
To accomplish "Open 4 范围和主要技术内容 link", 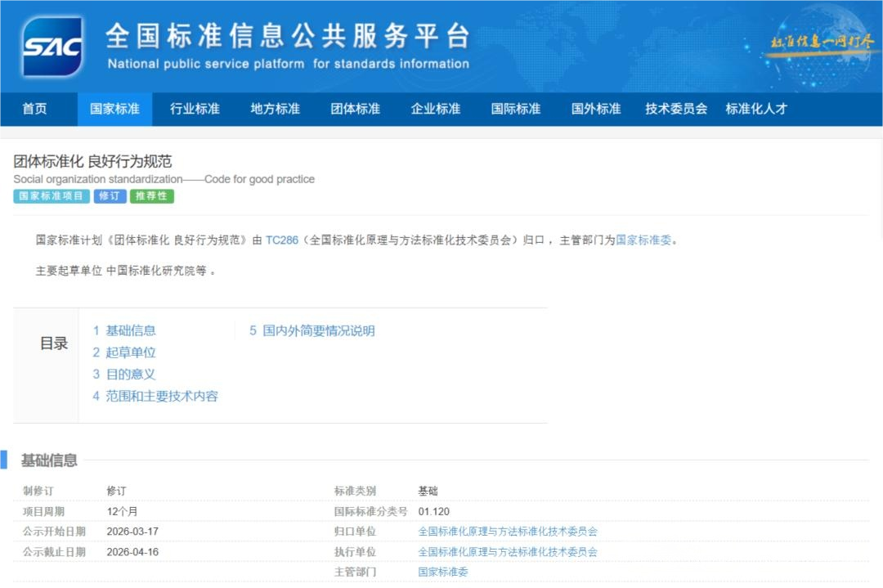I will pos(155,395).
